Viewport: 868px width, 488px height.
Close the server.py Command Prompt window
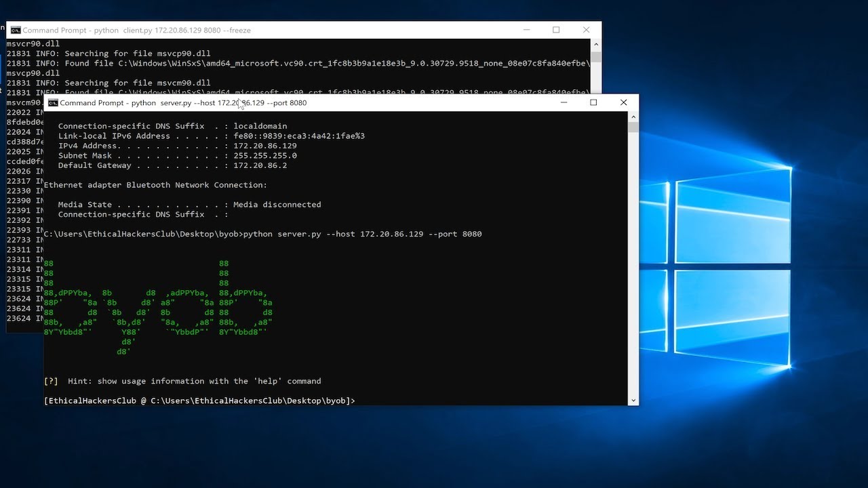[x=624, y=102]
